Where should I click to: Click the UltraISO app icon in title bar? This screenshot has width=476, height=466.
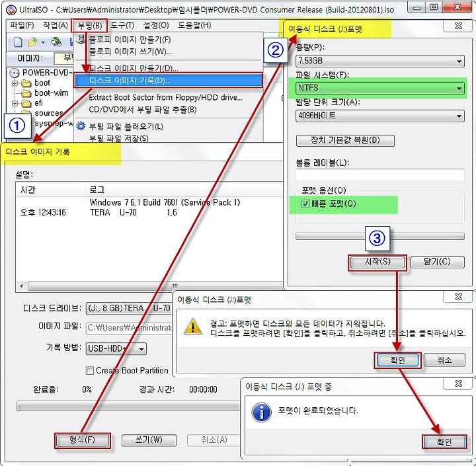(11, 10)
